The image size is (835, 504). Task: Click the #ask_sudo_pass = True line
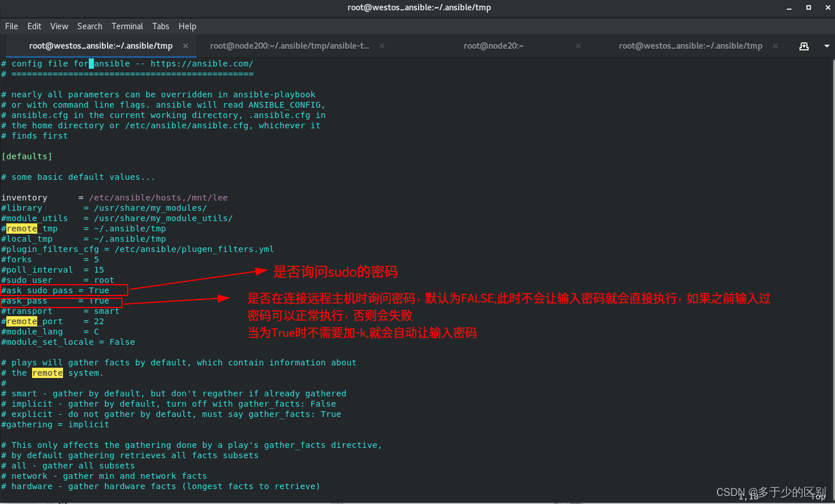click(55, 290)
